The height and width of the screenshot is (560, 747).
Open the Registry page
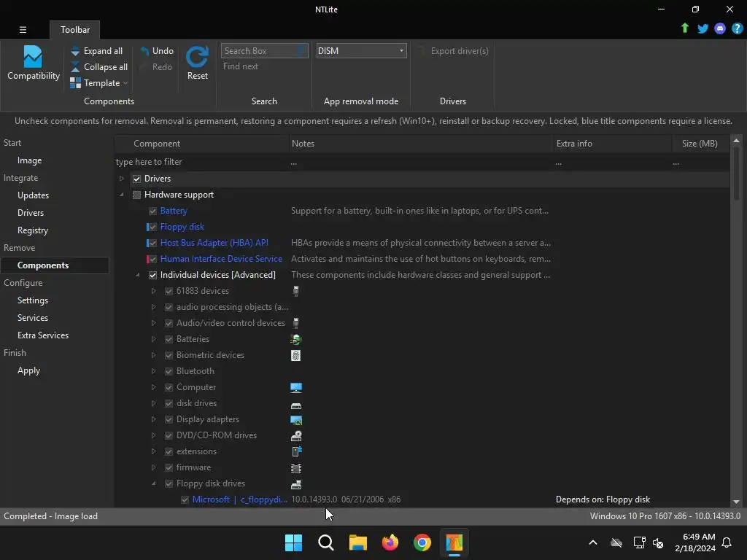(33, 230)
